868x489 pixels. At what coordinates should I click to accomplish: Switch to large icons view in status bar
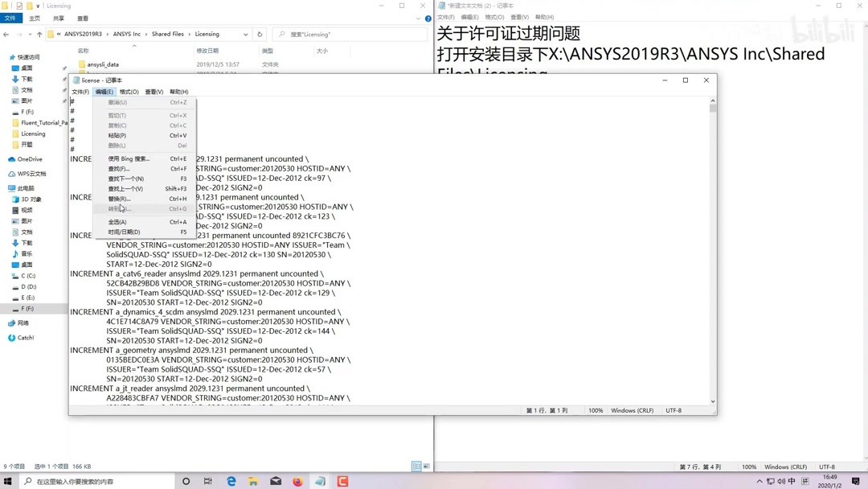click(x=427, y=466)
